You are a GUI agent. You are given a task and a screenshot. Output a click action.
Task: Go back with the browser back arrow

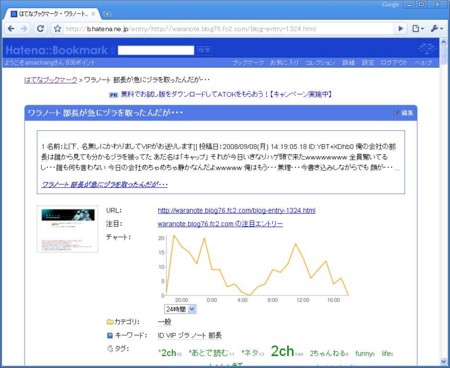(x=11, y=29)
